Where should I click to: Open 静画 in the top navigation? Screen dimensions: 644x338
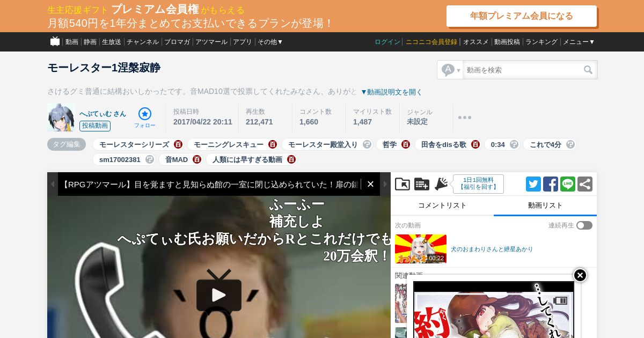click(x=90, y=42)
